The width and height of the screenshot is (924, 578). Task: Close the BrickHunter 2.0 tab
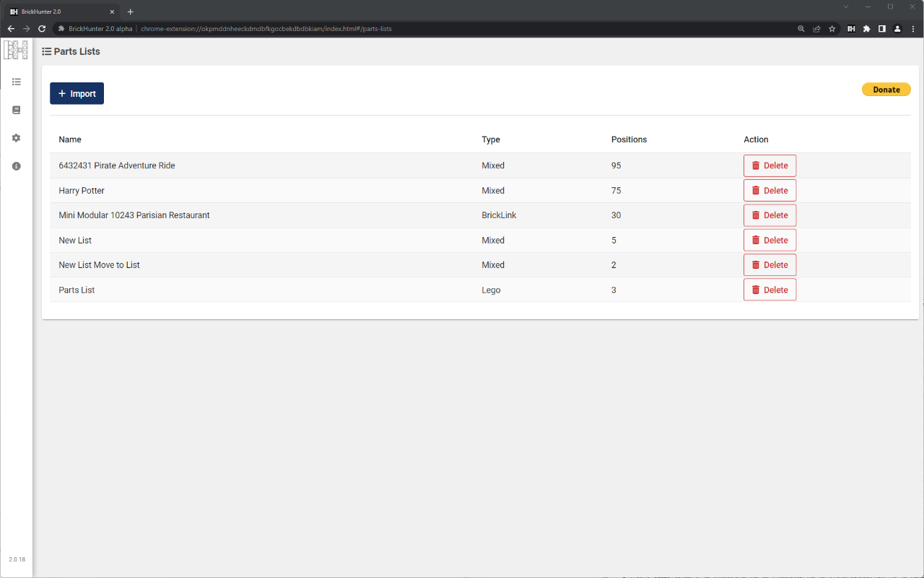112,12
